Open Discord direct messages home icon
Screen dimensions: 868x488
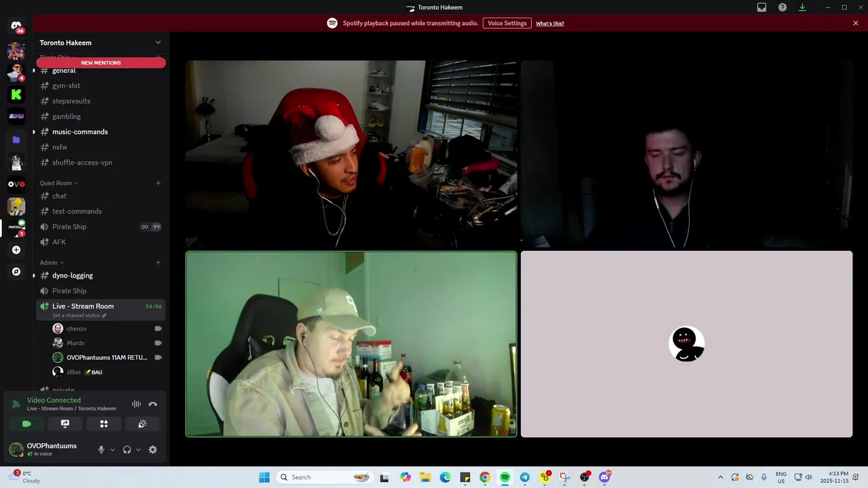[x=16, y=26]
